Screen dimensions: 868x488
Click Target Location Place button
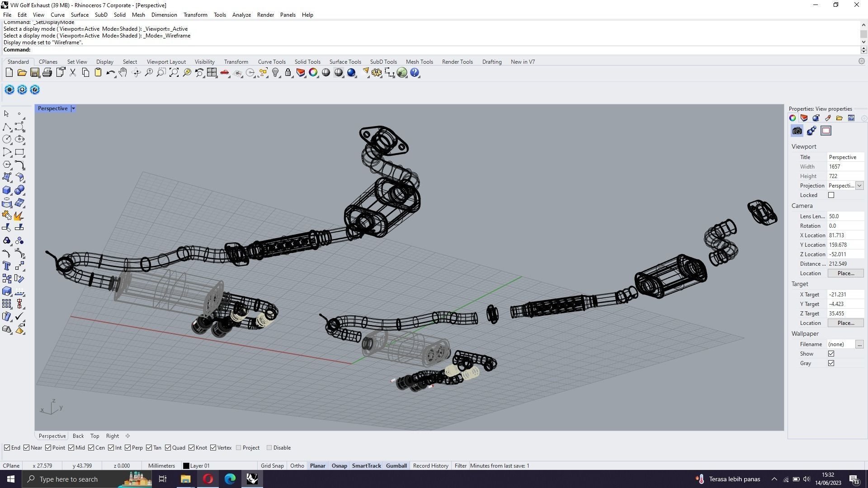(x=845, y=323)
